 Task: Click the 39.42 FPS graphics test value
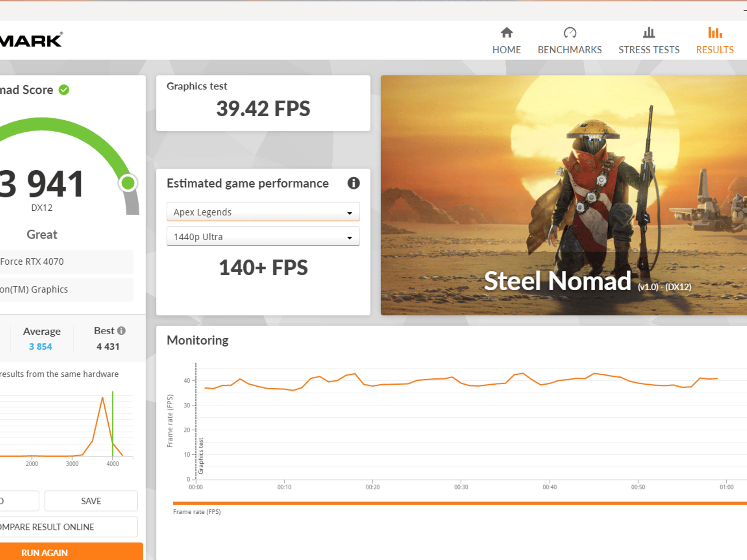(263, 109)
